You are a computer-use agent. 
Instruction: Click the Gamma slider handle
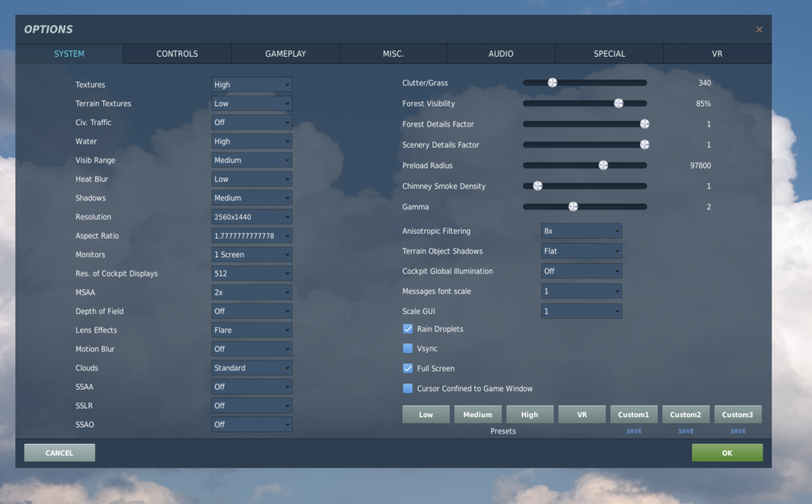pos(573,206)
